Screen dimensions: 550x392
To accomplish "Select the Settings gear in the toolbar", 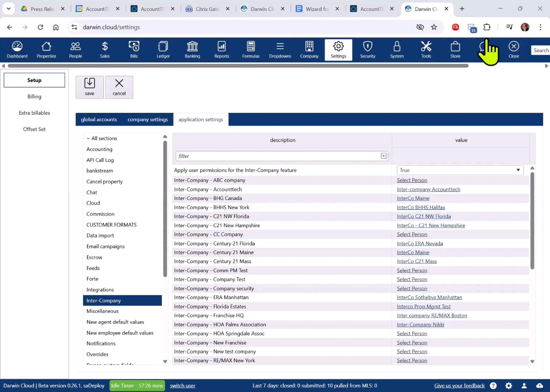I will pos(338,50).
